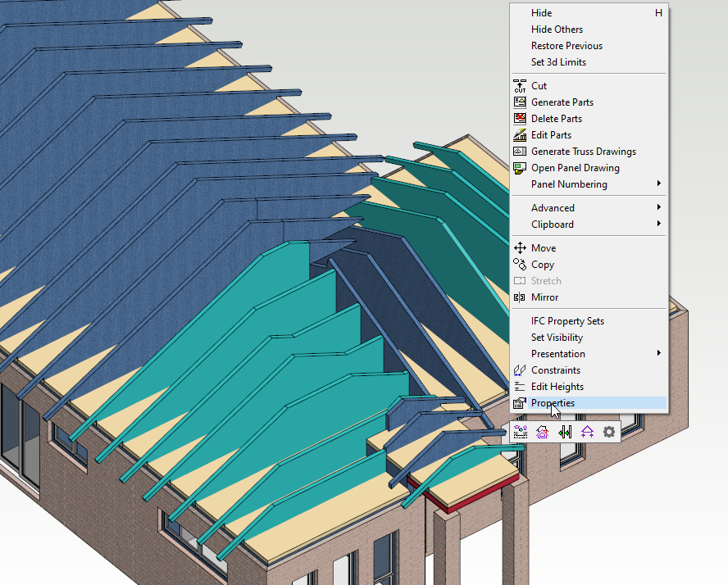This screenshot has width=728, height=585.
Task: Click the gear settings icon in mini toolbar
Action: pos(608,432)
